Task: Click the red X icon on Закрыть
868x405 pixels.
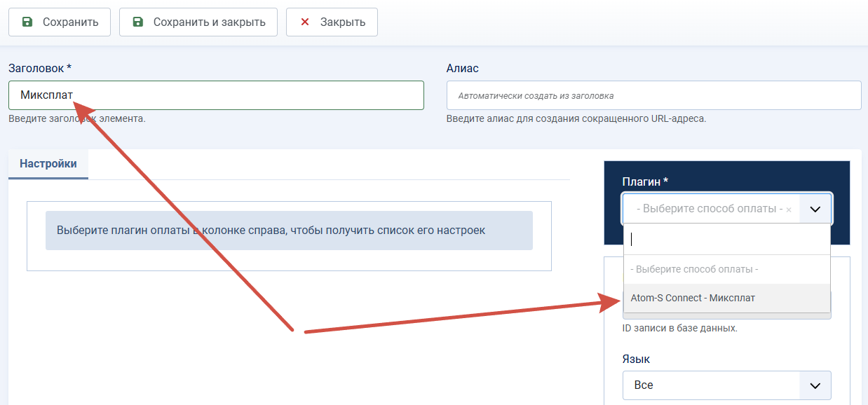Action: [305, 22]
